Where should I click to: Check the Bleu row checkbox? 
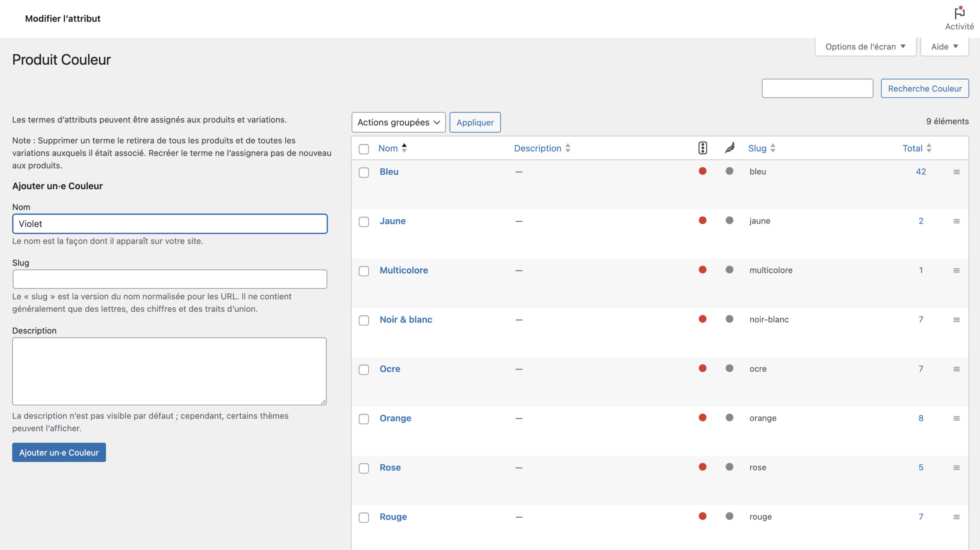coord(364,172)
